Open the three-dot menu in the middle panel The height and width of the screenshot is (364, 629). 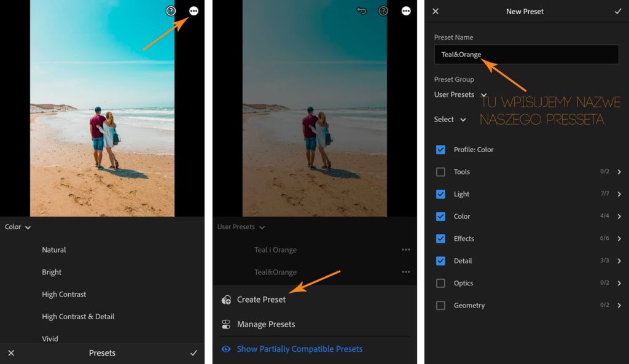click(x=407, y=11)
